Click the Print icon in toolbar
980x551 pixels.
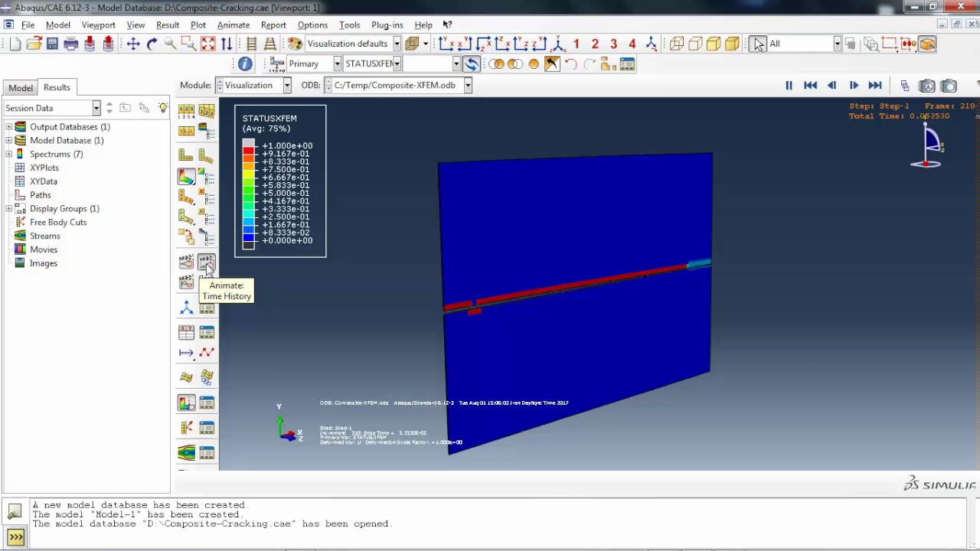71,44
